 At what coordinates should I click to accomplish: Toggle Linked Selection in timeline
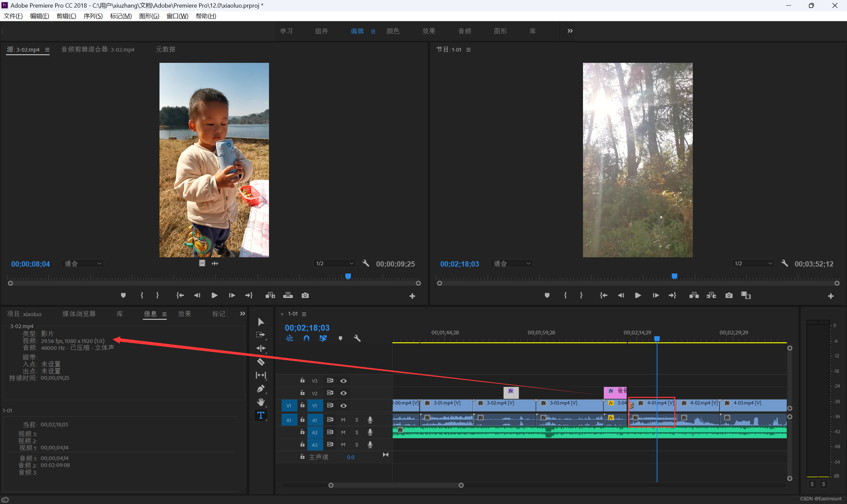[x=323, y=338]
